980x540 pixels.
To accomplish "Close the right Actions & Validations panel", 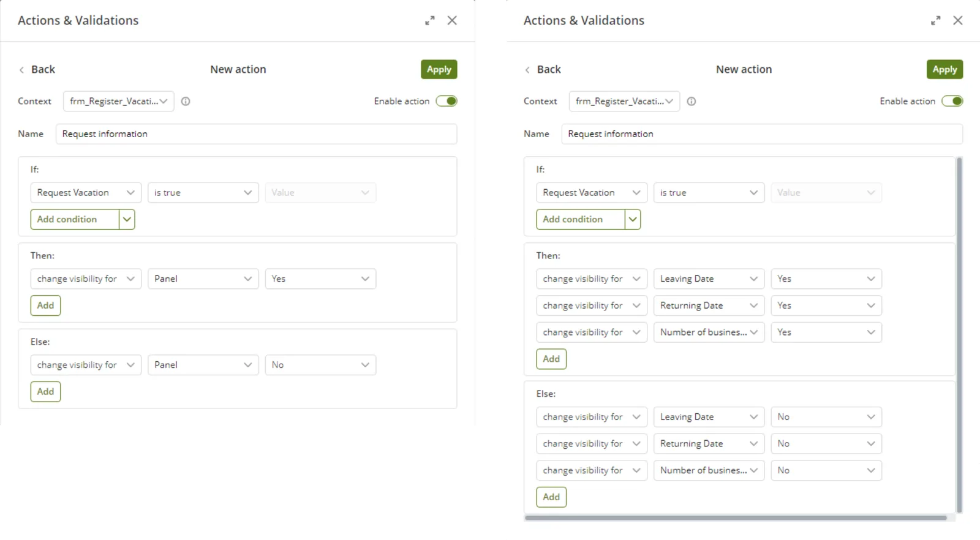I will point(958,20).
